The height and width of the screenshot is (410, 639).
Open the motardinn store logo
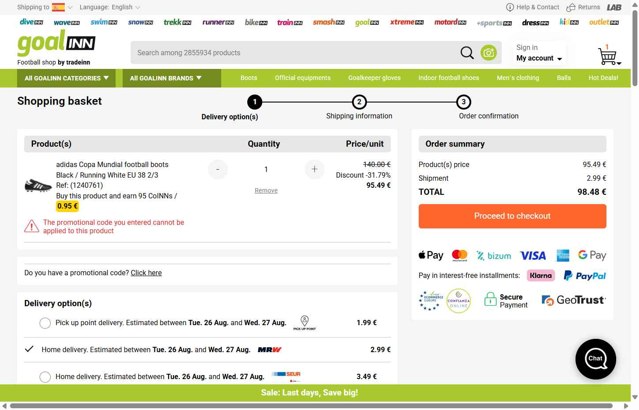450,22
